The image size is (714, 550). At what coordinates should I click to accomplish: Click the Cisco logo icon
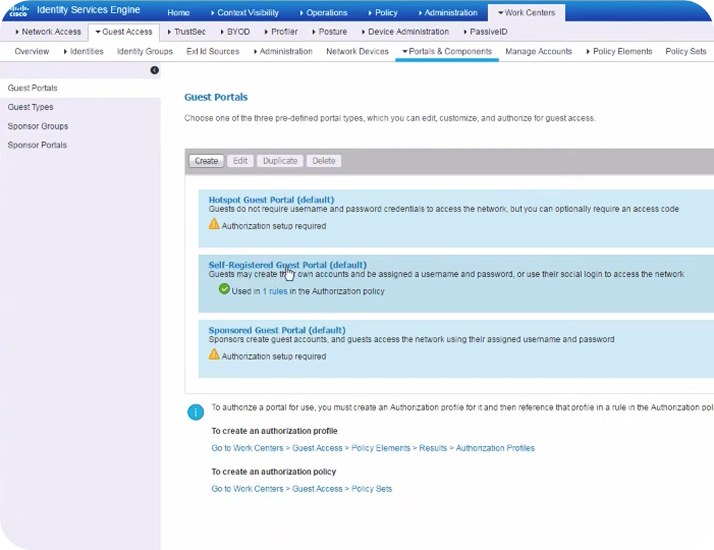(19, 10)
